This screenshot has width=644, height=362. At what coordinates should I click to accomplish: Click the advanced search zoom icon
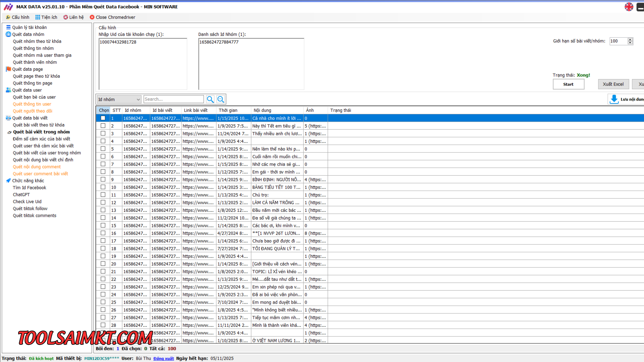(221, 99)
